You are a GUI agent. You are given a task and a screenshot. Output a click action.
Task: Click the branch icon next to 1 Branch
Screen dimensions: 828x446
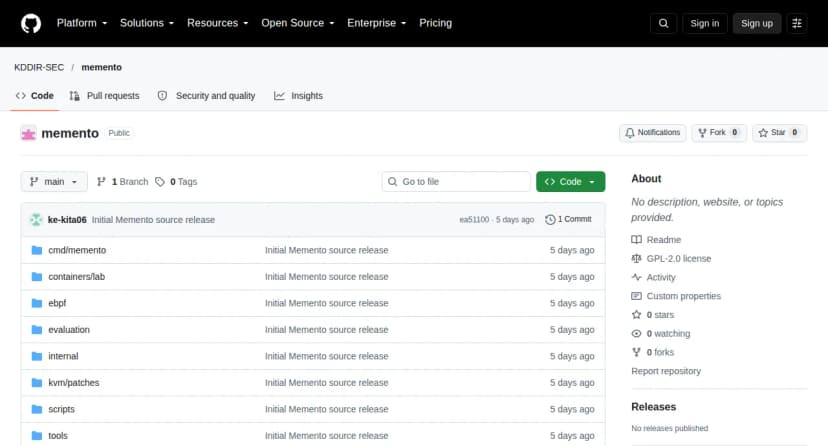click(x=101, y=182)
